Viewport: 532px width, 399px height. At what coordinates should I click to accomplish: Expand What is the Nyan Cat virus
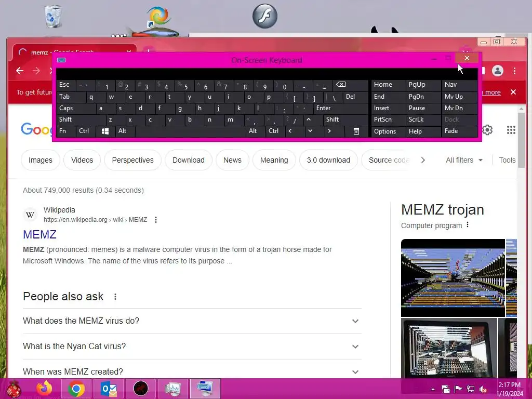tap(192, 347)
